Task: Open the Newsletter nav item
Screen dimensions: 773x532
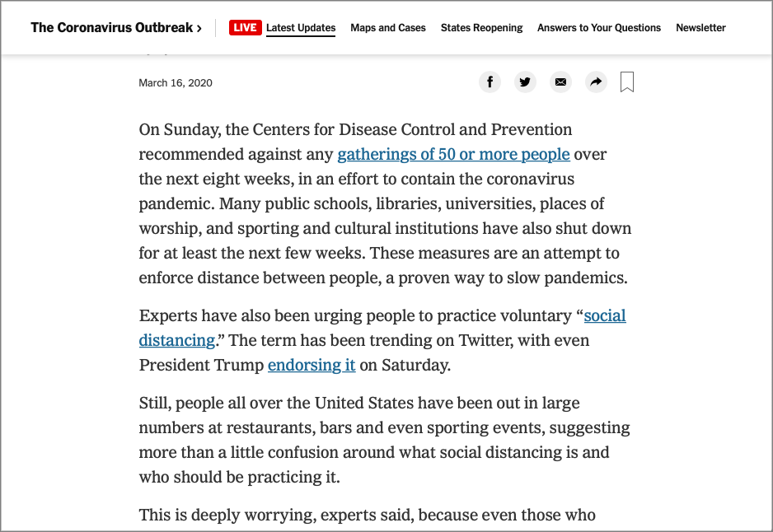Action: 700,28
